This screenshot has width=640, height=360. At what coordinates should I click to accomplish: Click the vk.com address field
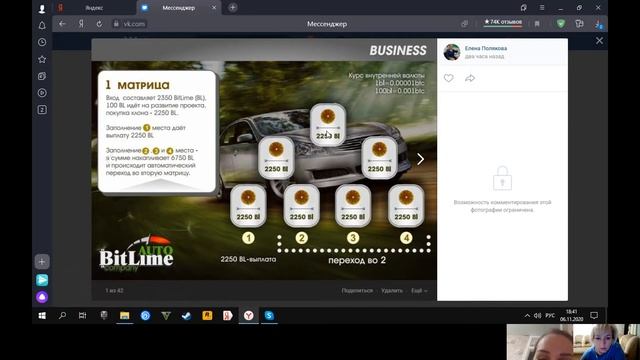click(134, 24)
